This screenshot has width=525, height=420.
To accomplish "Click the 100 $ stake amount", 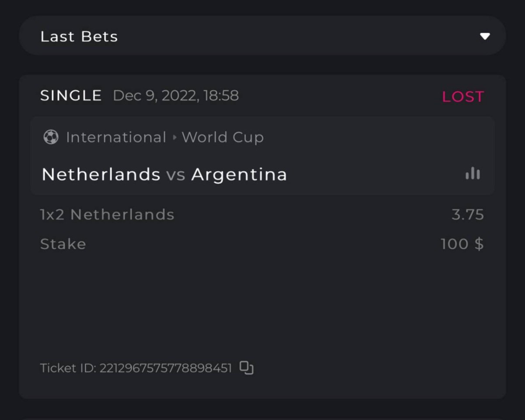I will tap(462, 244).
